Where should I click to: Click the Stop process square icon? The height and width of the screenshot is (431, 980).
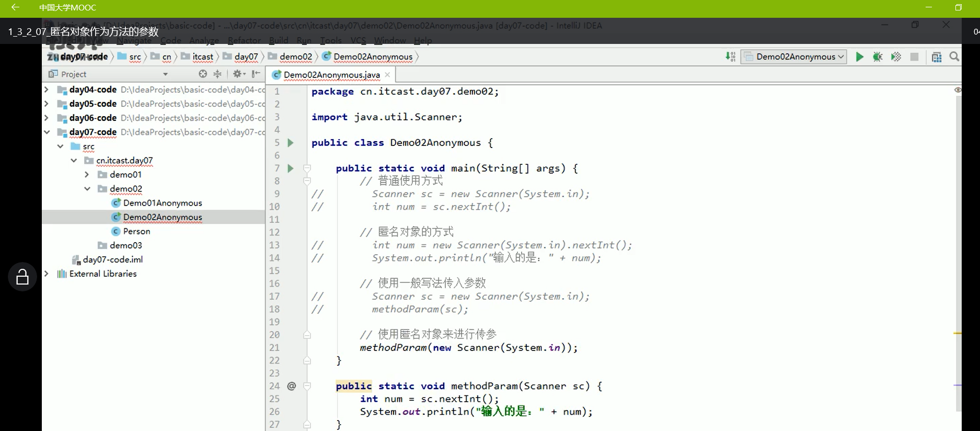(x=914, y=56)
